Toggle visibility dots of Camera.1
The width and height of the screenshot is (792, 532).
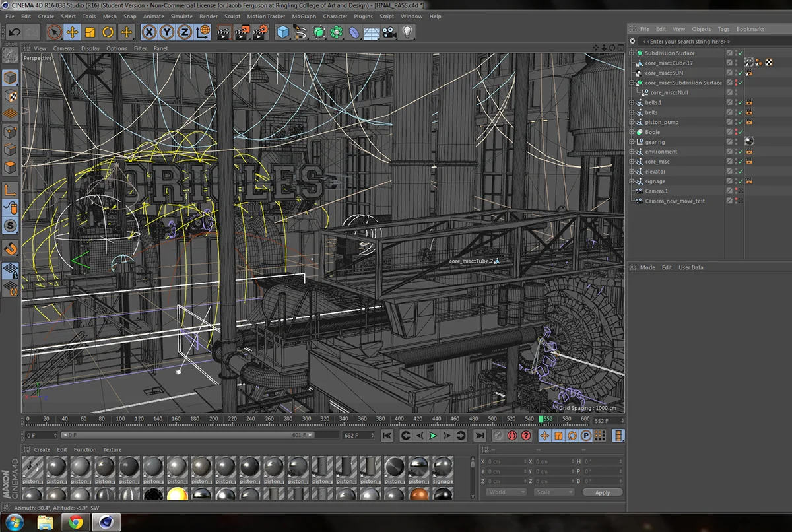click(x=736, y=191)
